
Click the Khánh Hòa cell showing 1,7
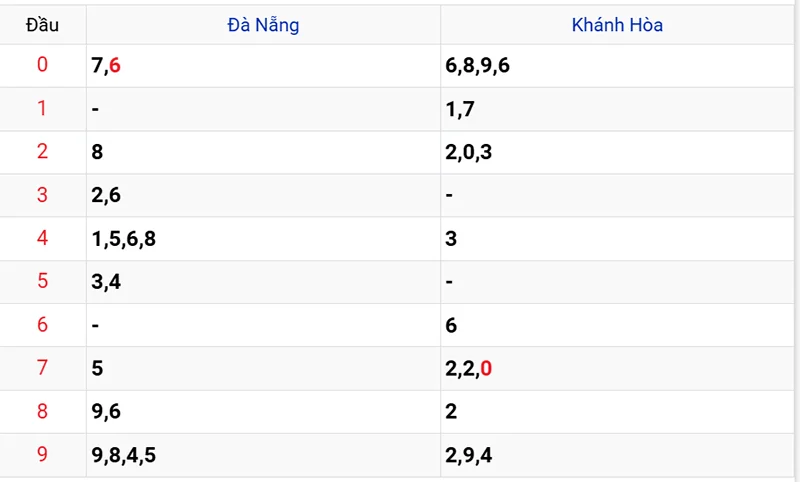(460, 108)
